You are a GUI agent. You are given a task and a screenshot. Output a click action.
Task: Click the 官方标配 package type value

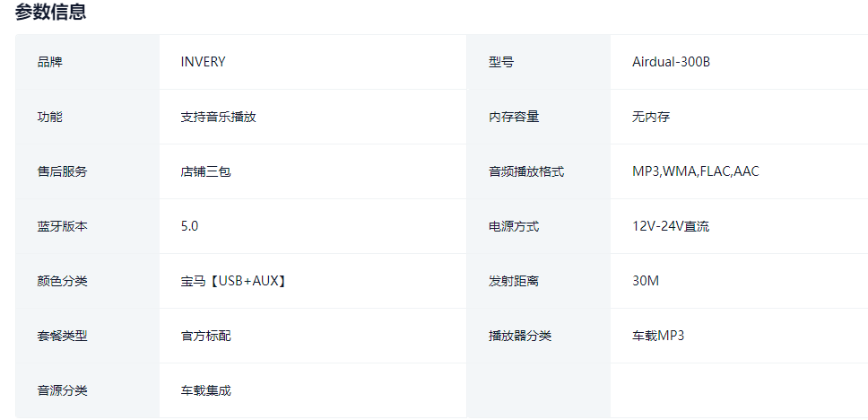point(206,336)
